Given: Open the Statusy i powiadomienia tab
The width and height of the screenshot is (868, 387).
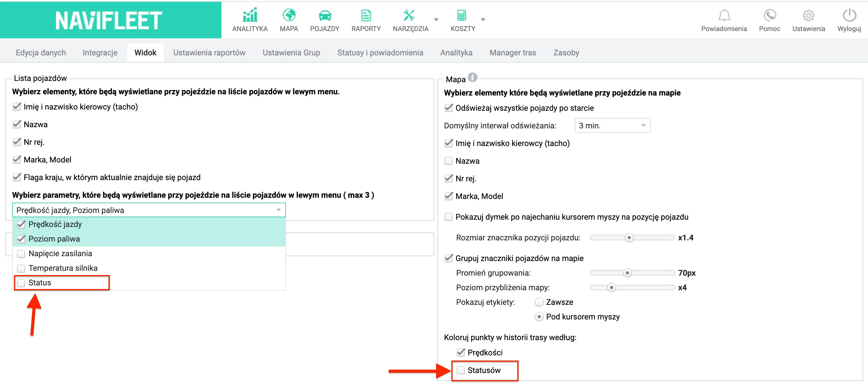Looking at the screenshot, I should click(380, 53).
